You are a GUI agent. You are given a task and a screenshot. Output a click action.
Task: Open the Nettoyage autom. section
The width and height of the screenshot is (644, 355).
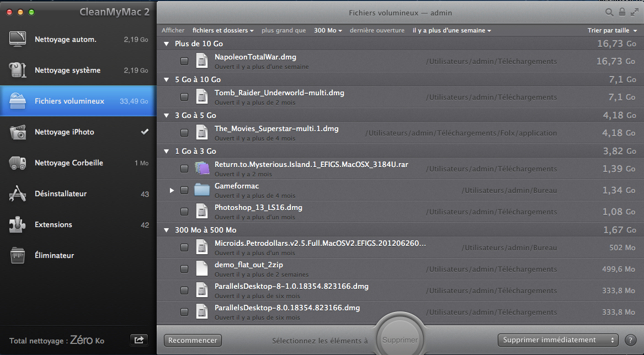pos(78,39)
